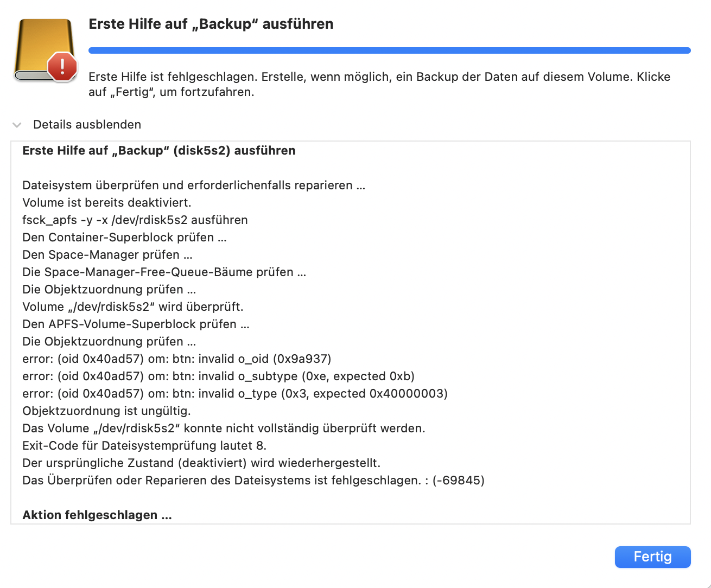The height and width of the screenshot is (588, 711).
Task: Click the fsck_apfs command line in the log
Action: [x=135, y=220]
